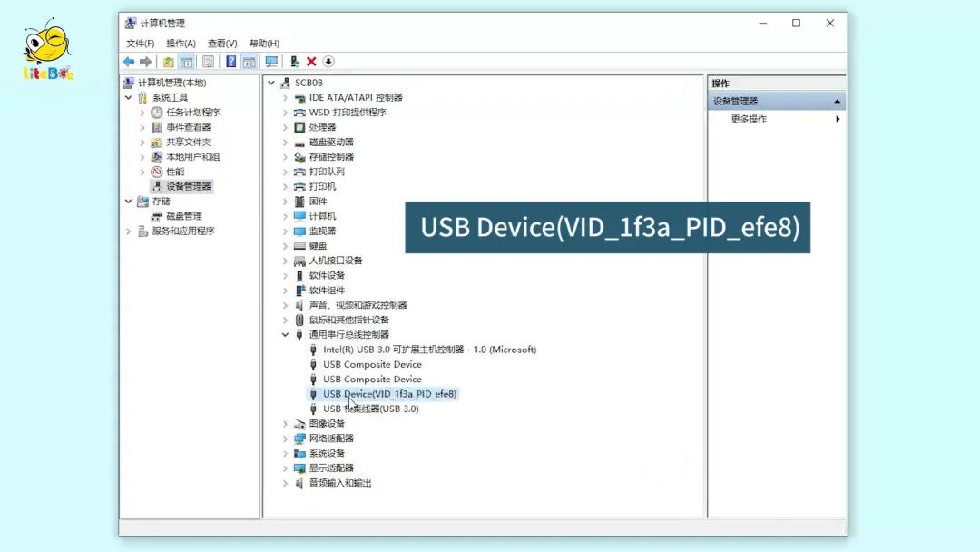The width and height of the screenshot is (980, 552).
Task: Toggle the console tree show/hide button
Action: tap(186, 62)
